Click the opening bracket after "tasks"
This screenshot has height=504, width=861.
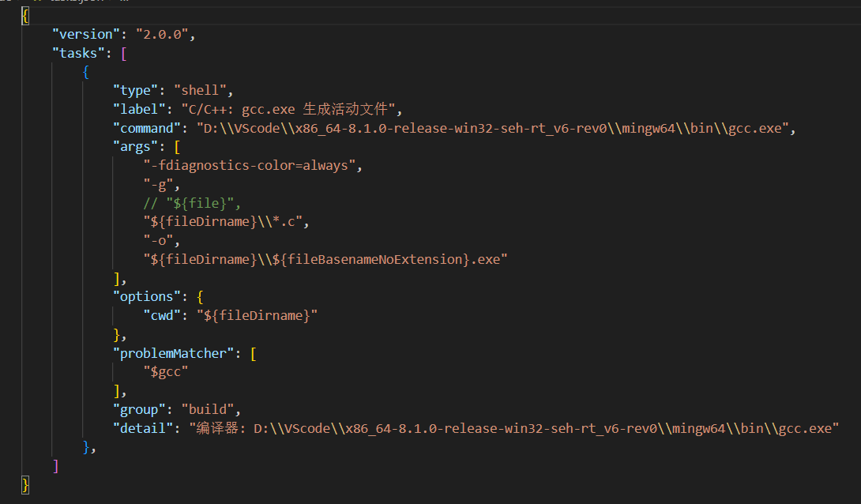pyautogui.click(x=123, y=54)
